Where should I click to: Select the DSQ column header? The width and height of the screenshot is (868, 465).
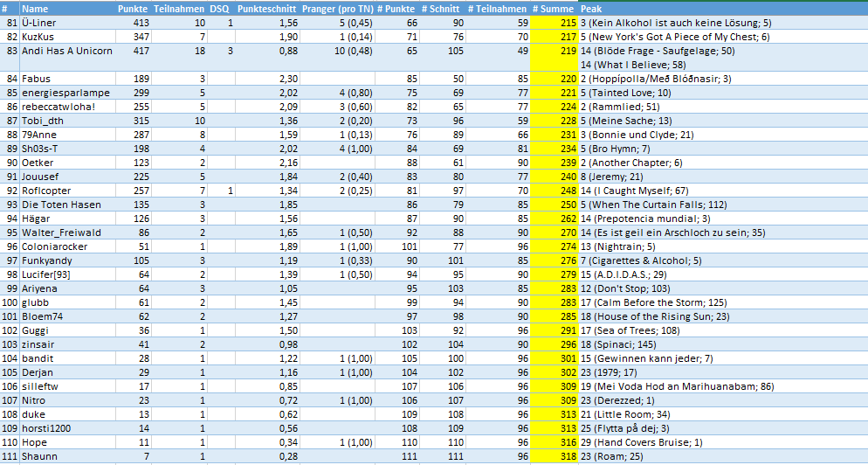(220, 8)
